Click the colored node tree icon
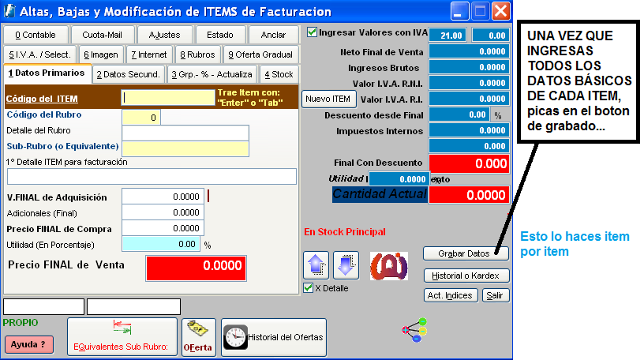This screenshot has height=360, width=644. pos(415,330)
